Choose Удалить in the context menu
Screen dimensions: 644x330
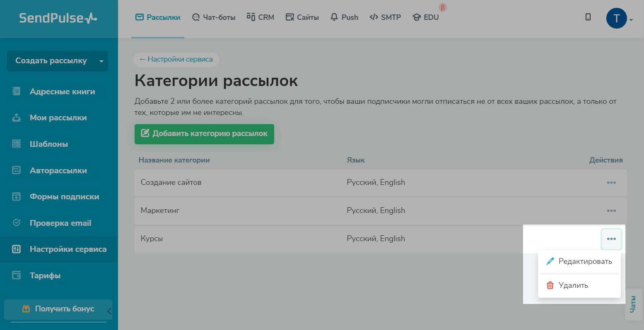point(573,285)
